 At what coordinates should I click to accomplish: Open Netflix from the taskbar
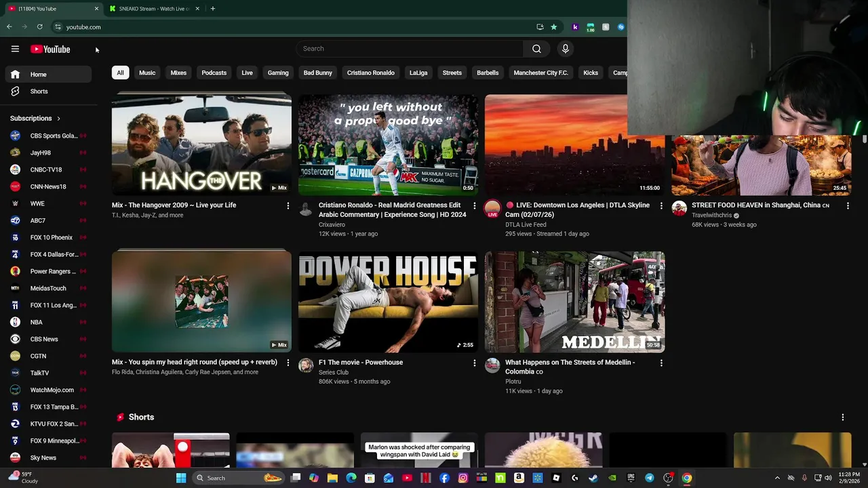[426, 478]
